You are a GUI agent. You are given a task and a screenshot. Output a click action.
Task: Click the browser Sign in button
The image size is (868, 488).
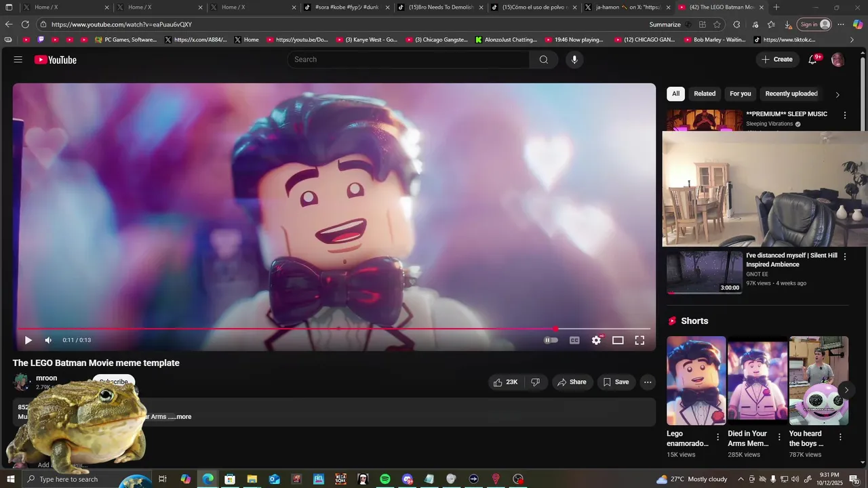[x=814, y=24]
